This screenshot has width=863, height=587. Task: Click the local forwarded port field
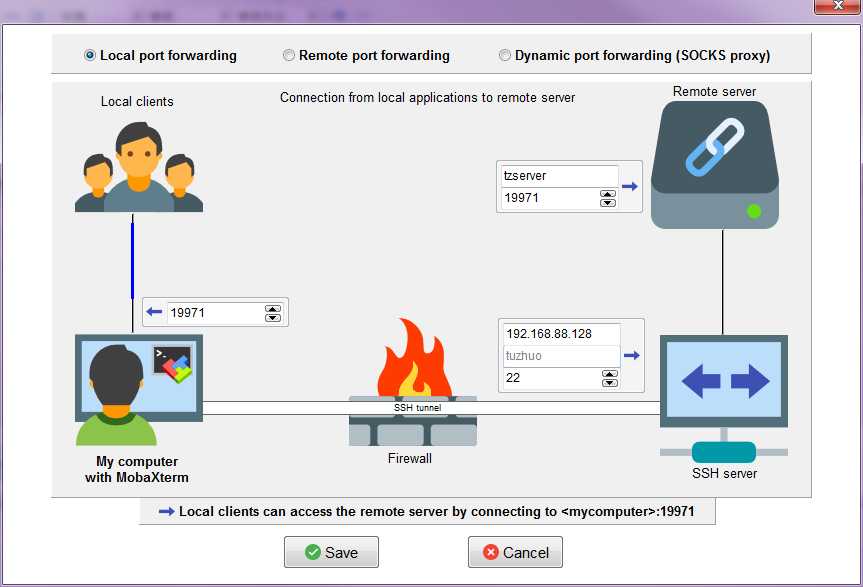pos(215,313)
